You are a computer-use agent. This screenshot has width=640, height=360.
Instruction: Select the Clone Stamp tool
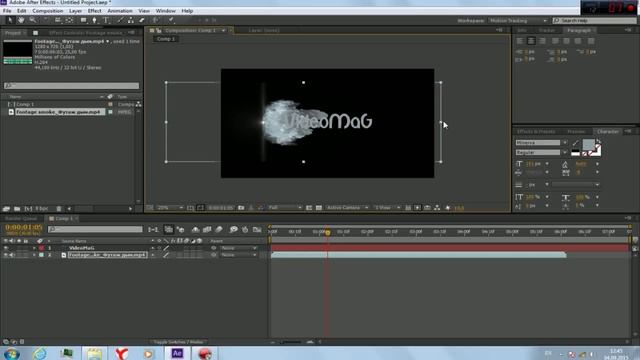(x=131, y=20)
